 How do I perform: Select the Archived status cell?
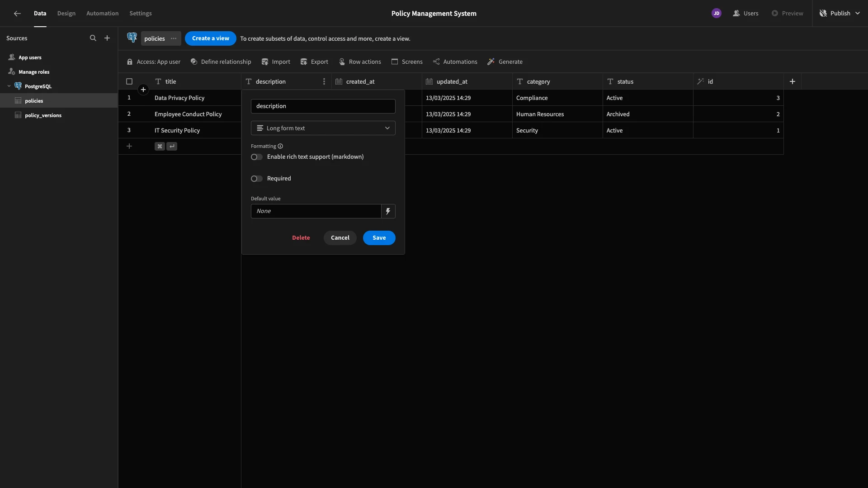click(648, 114)
